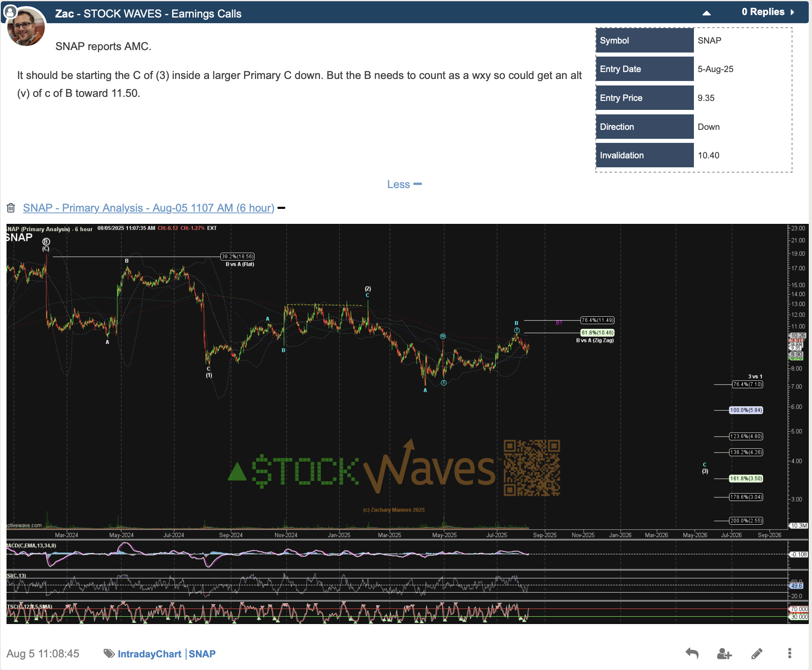Click the Symbol label cell
Viewport: 812px width, 670px height.
(x=645, y=40)
